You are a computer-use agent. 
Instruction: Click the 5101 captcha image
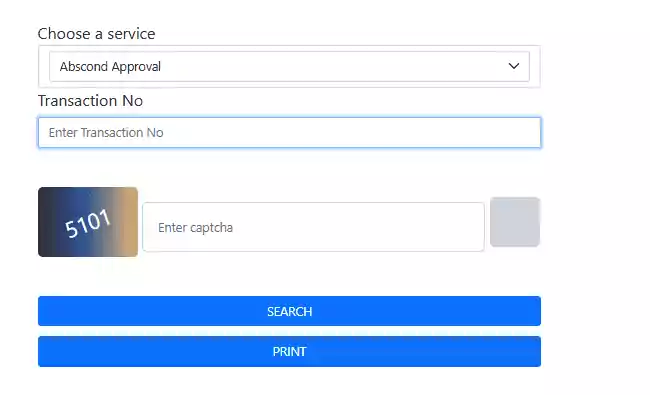88,222
